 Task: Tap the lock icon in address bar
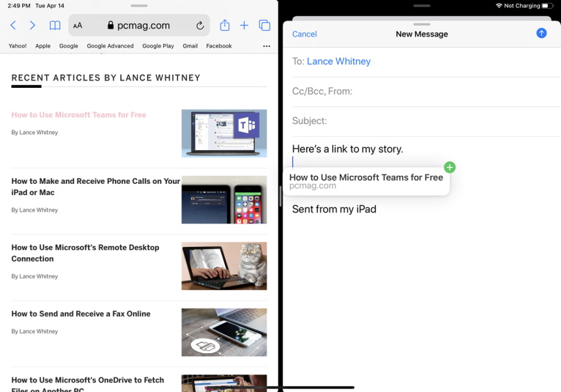click(x=111, y=25)
